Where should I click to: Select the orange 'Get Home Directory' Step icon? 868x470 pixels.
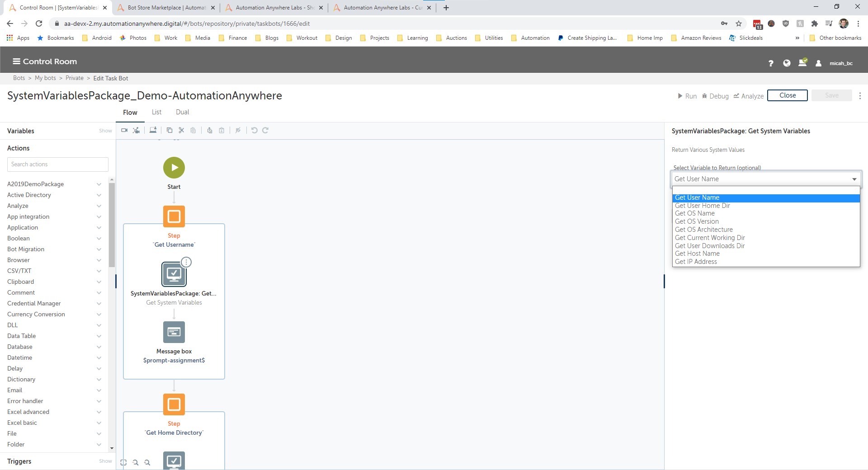pos(174,404)
